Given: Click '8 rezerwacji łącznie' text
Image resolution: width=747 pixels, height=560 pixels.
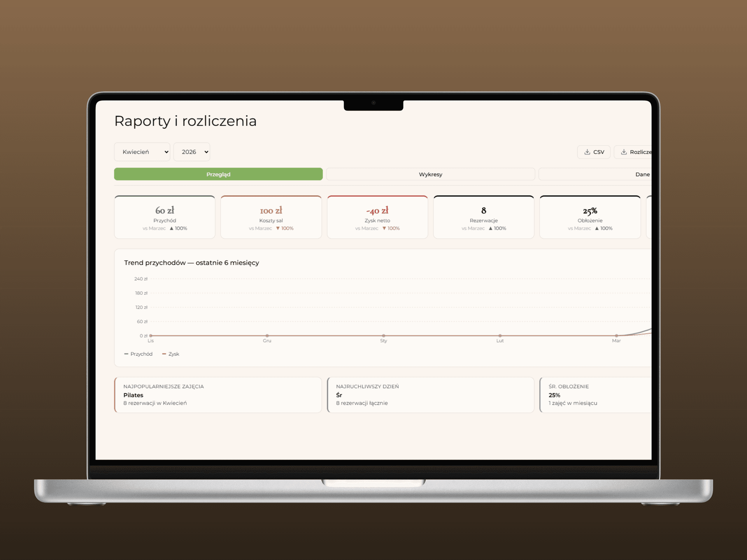Looking at the screenshot, I should [362, 403].
